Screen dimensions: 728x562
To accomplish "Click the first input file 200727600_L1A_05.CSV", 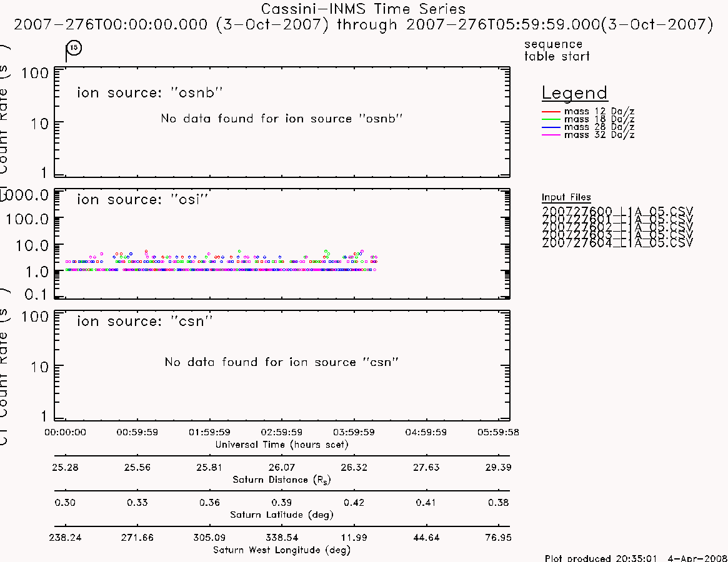I will pos(617,211).
